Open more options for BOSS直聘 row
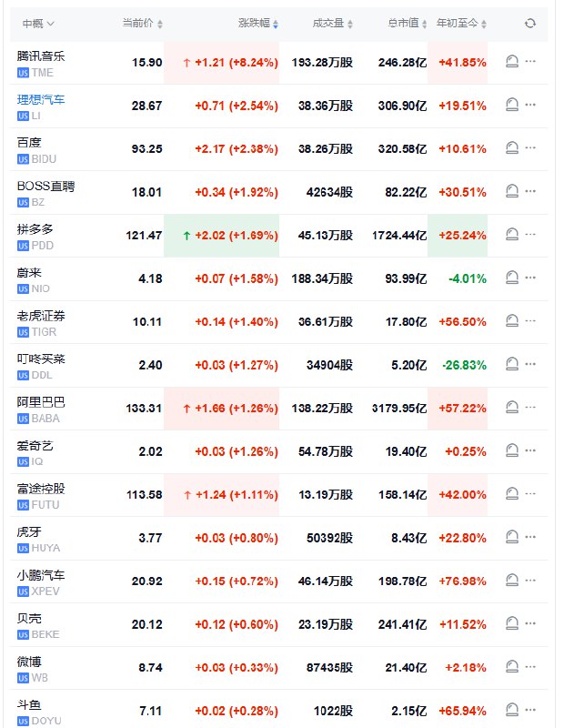 click(530, 191)
